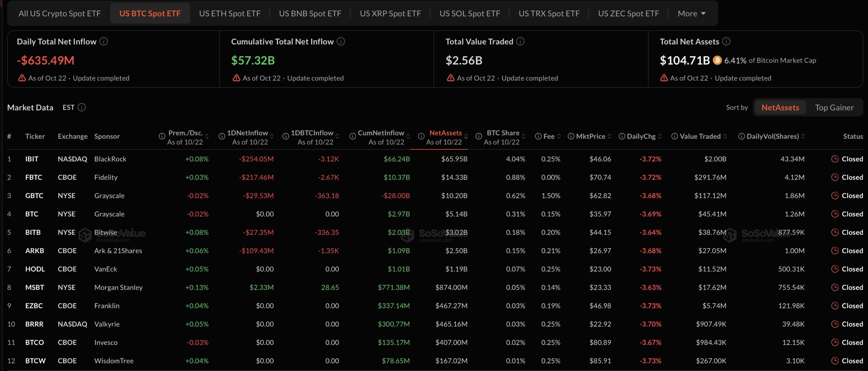Sort by the Fee column arrows

tap(559, 136)
